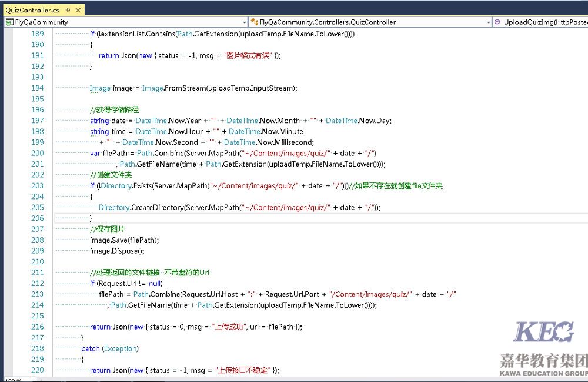The width and height of the screenshot is (588, 382).
Task: Click the "图片格式有误" string literal
Action: coord(248,55)
